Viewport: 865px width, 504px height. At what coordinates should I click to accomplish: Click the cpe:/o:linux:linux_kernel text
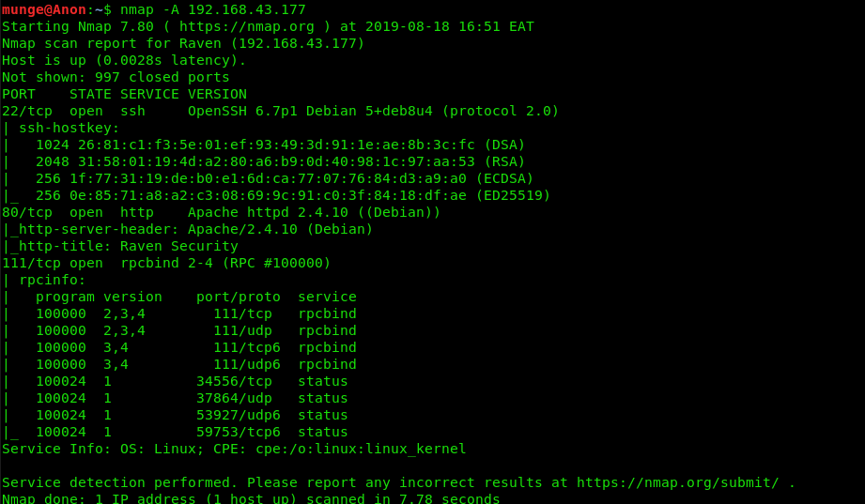tap(361, 449)
